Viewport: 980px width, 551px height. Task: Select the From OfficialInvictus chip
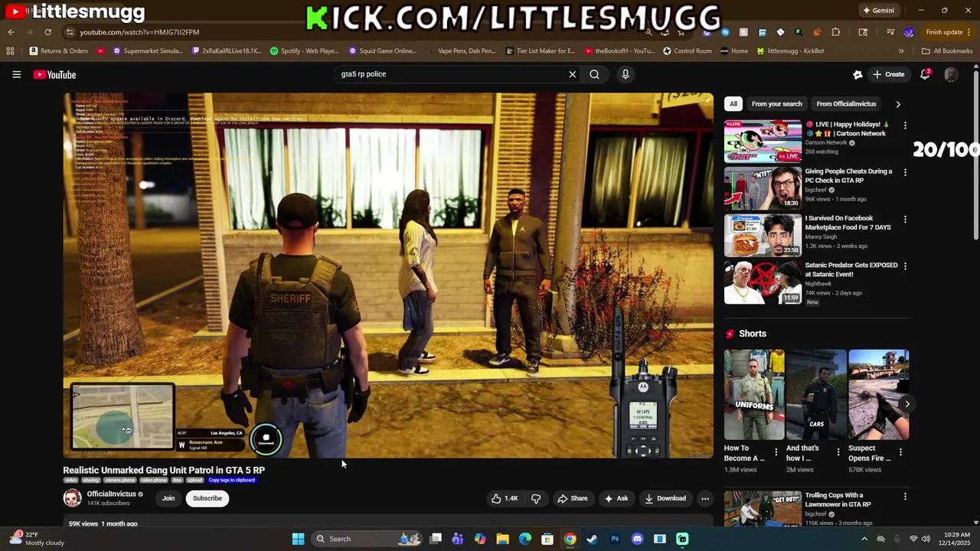coord(846,104)
